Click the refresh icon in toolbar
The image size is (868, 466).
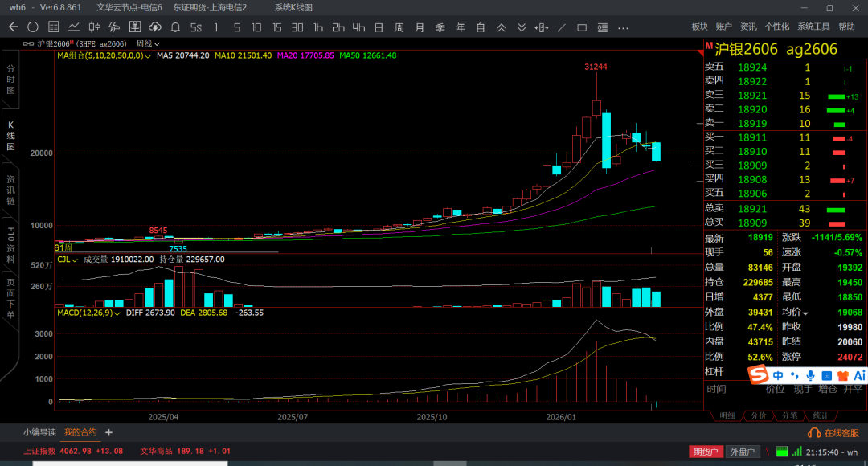(x=33, y=27)
